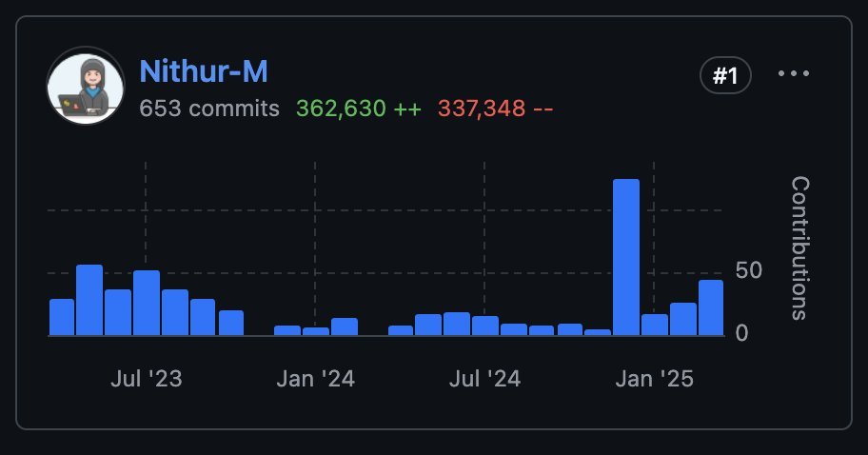Click the Jul '23 axis label

coord(147,379)
